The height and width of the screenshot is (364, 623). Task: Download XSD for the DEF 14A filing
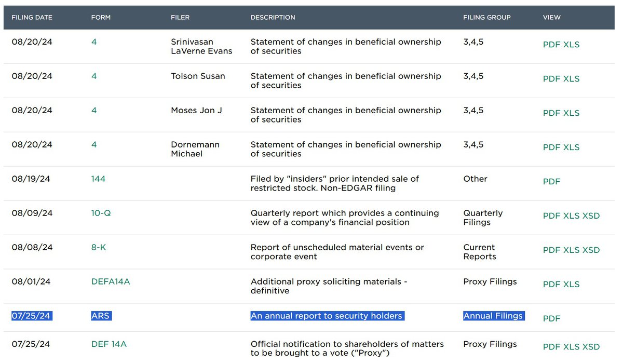tap(591, 347)
